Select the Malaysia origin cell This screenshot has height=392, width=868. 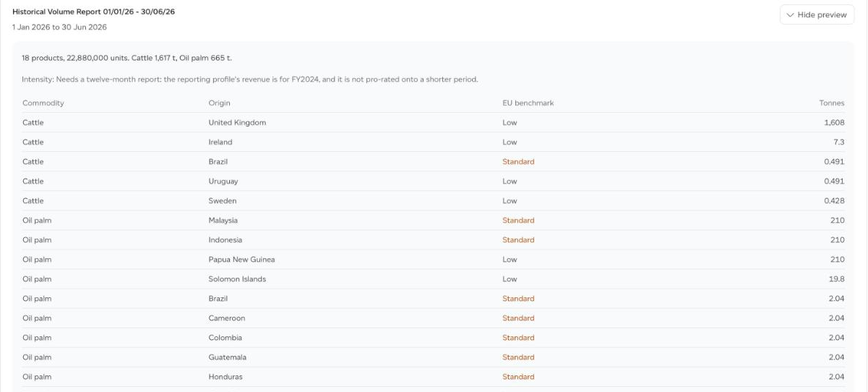pos(223,221)
